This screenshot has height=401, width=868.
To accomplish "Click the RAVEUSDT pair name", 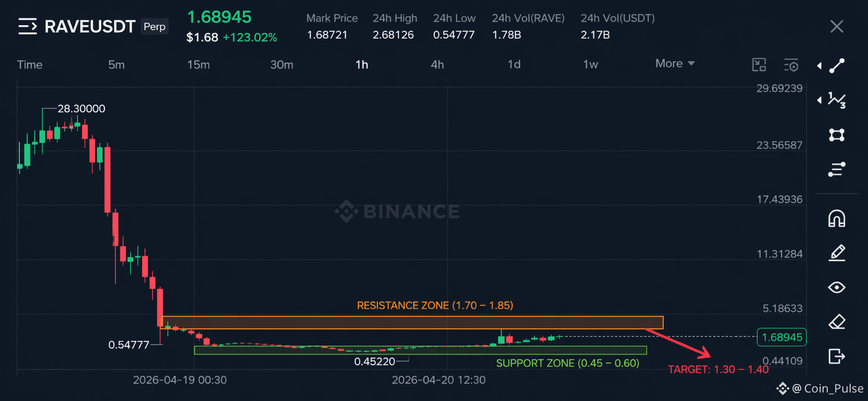I will click(x=90, y=26).
